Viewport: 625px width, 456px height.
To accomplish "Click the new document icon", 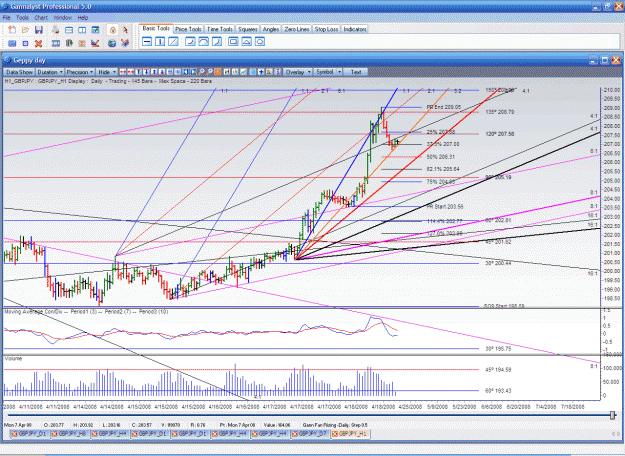I will (x=12, y=30).
